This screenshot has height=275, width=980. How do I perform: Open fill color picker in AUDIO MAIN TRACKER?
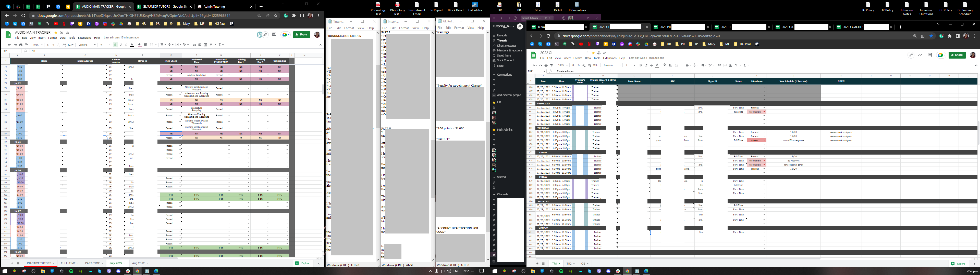pos(140,45)
